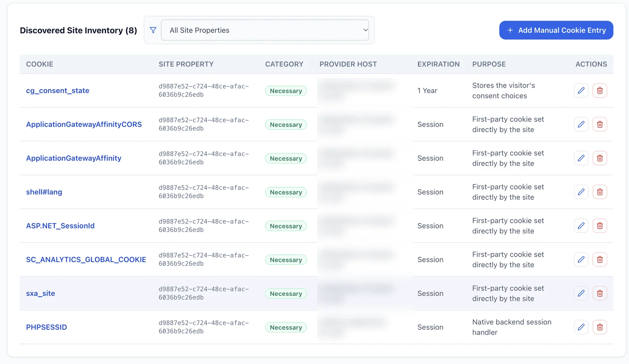Open the sxa_site cookie link

point(40,293)
